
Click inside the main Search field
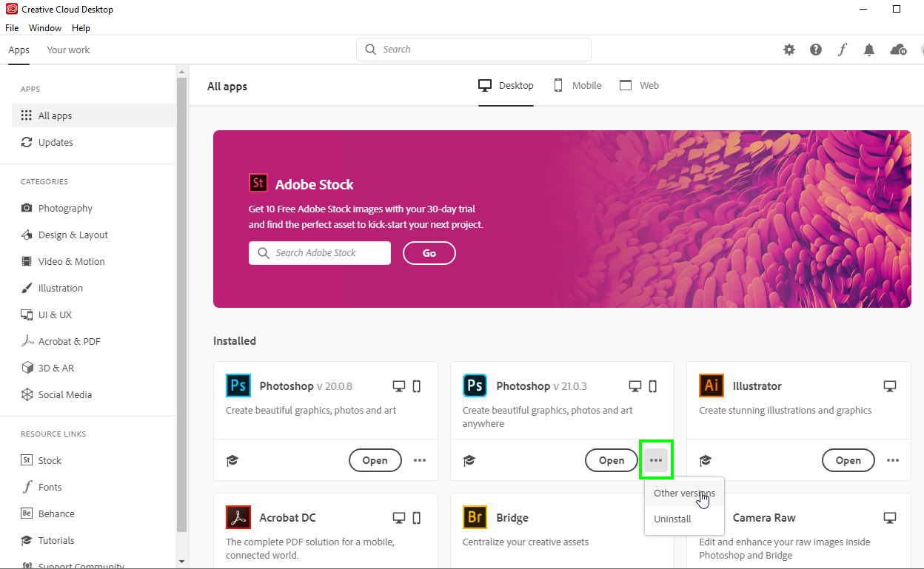[473, 49]
